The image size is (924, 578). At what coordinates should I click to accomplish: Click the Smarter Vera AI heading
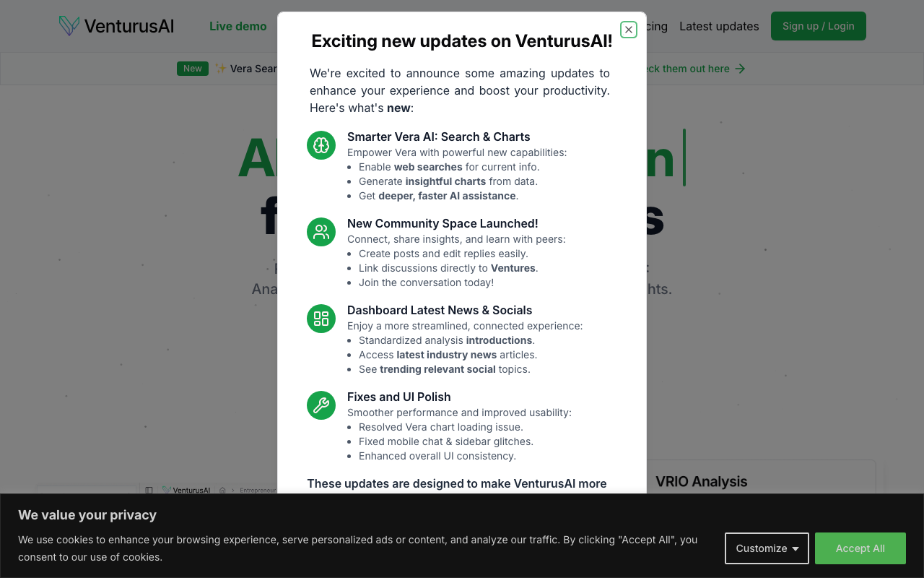439,137
